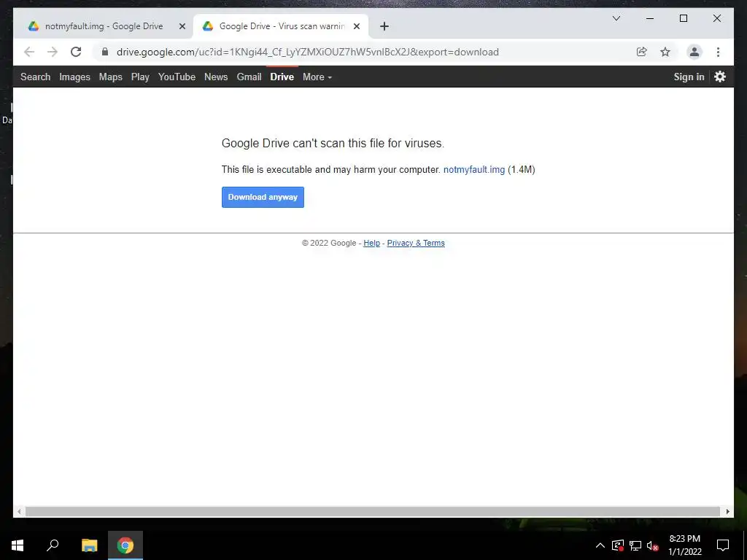Screen dimensions: 747x560
Task: Open the tab search chevron
Action: 616,18
